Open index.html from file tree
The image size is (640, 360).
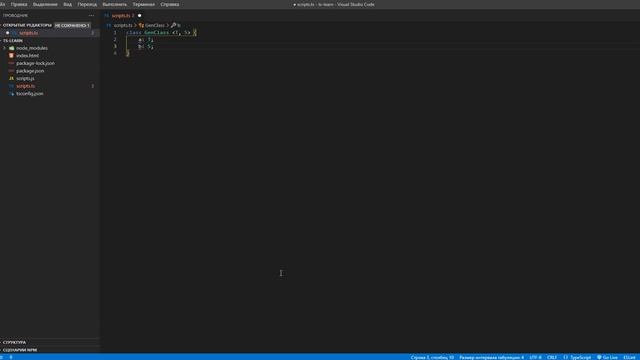click(x=27, y=56)
